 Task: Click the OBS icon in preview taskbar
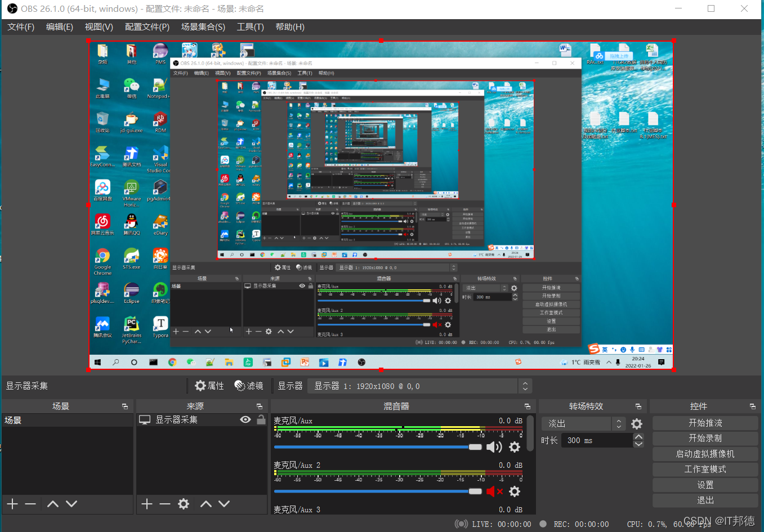(x=361, y=362)
